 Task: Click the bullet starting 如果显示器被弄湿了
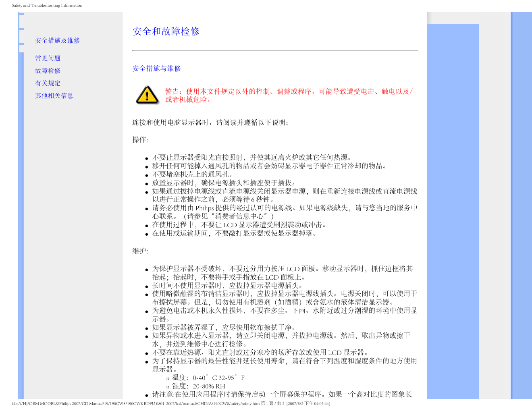[224, 327]
